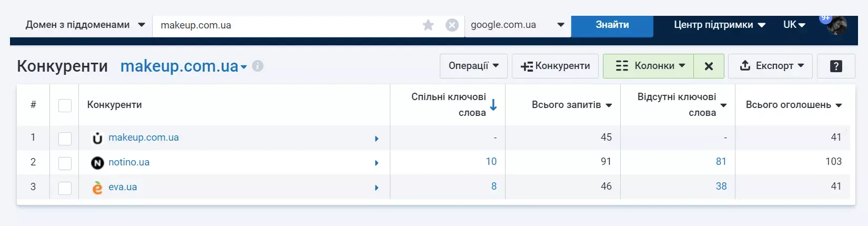Click the 38 missing keywords value
Viewport: 868px width, 226px height.
[721, 186]
